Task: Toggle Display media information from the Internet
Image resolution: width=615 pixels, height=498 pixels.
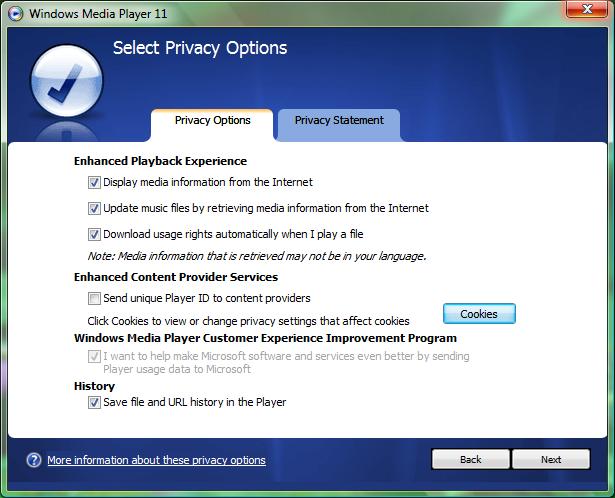Action: coord(94,182)
